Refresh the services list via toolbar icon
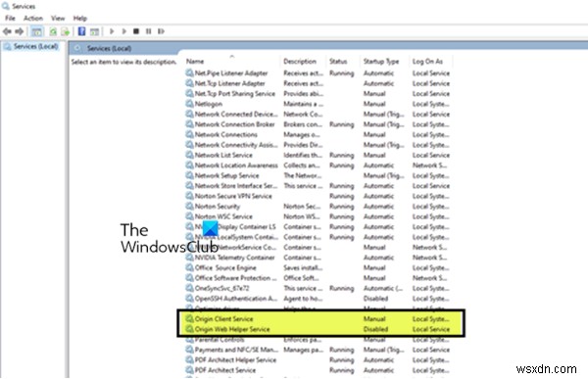Viewport: 588px width, 379px height. tap(53, 31)
